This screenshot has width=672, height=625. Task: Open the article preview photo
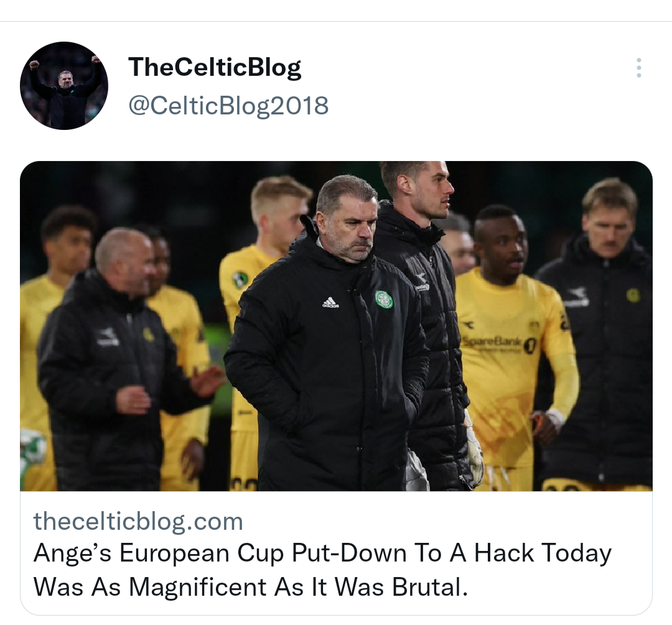(336, 326)
